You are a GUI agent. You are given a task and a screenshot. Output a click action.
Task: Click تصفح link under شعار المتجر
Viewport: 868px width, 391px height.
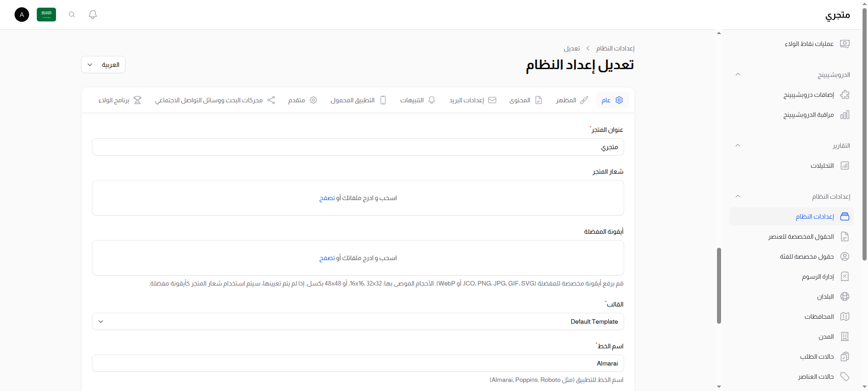(x=327, y=198)
